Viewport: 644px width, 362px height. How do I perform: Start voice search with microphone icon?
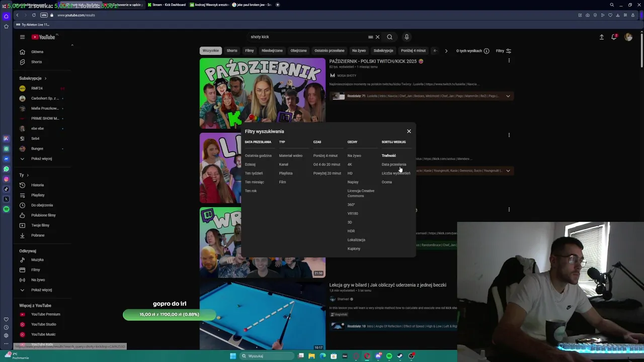(x=407, y=37)
